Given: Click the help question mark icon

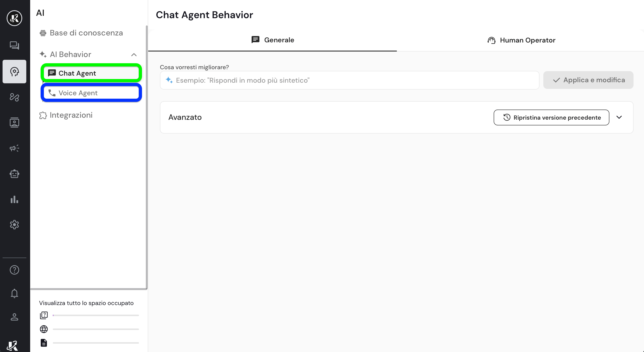Looking at the screenshot, I should pyautogui.click(x=14, y=270).
